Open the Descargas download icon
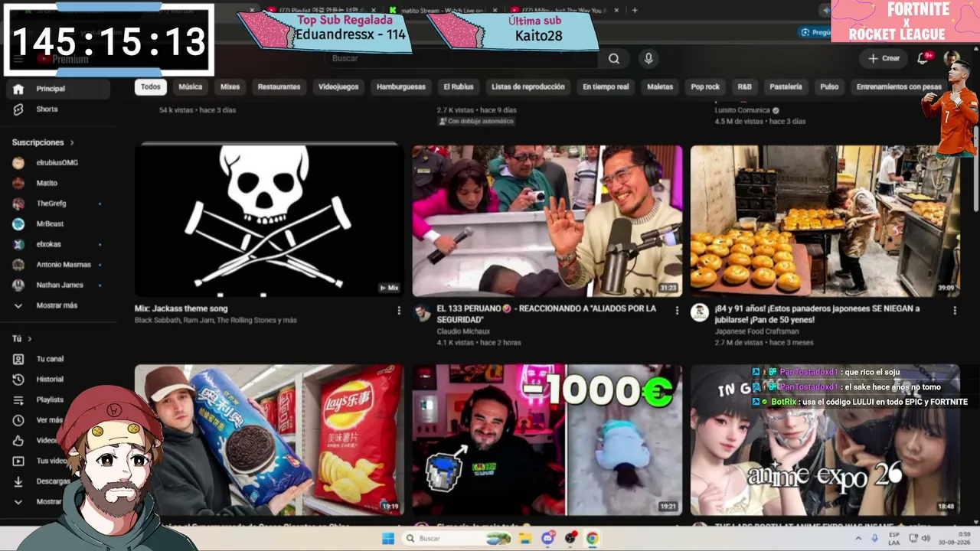Screen dimensions: 980x551 18,481
